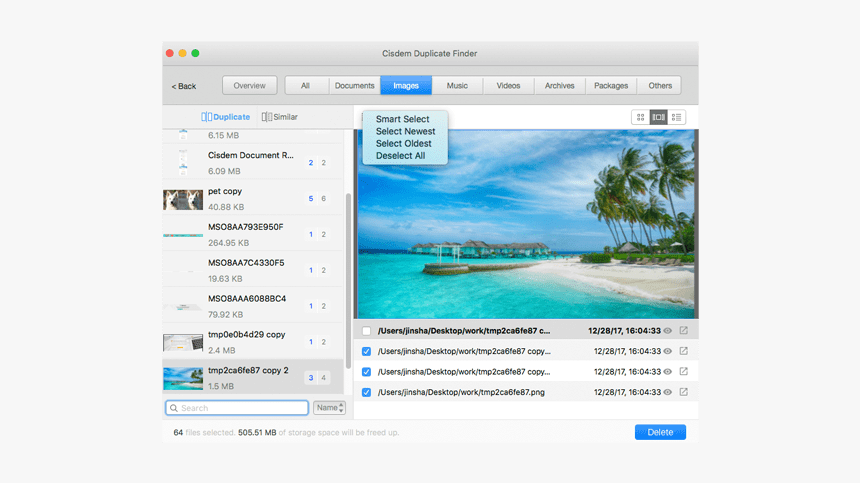The height and width of the screenshot is (483, 860).
Task: Click the tmp2ca6fe87.png file path
Action: point(461,392)
